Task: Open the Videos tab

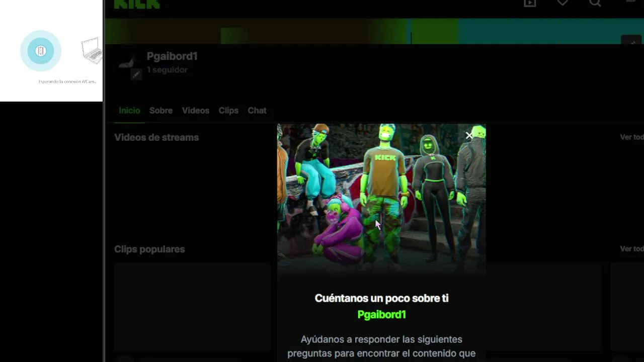Action: click(x=196, y=111)
